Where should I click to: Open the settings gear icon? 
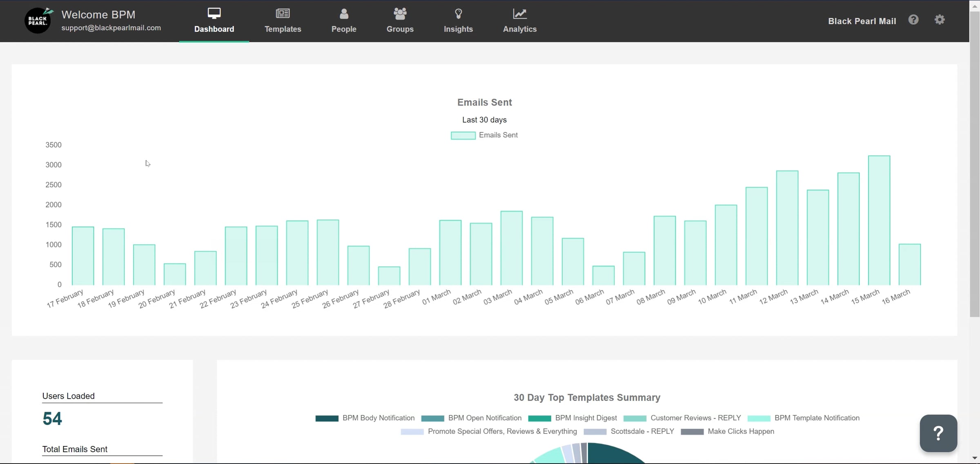[940, 20]
